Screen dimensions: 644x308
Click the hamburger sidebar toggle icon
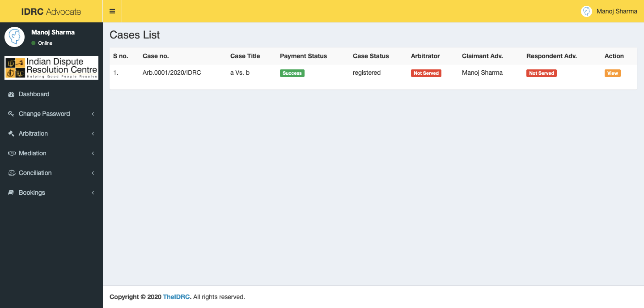coord(112,11)
